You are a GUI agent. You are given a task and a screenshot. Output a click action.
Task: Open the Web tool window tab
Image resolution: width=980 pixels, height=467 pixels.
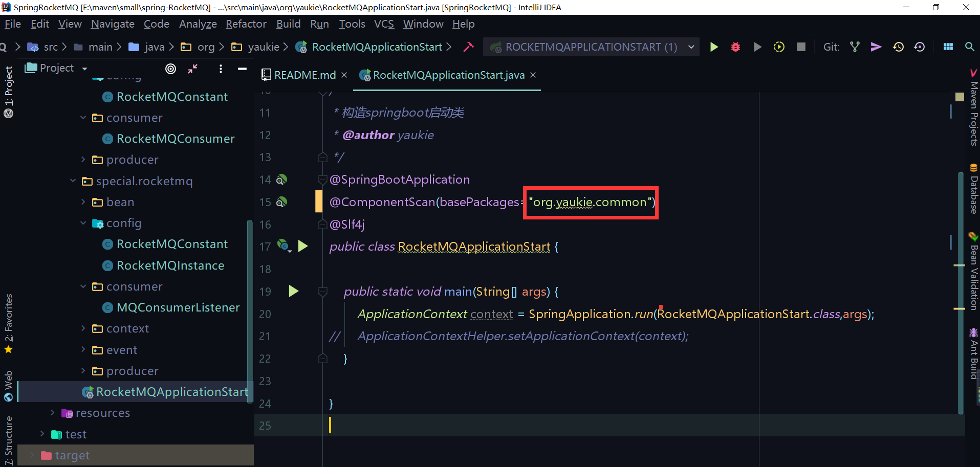(9, 386)
